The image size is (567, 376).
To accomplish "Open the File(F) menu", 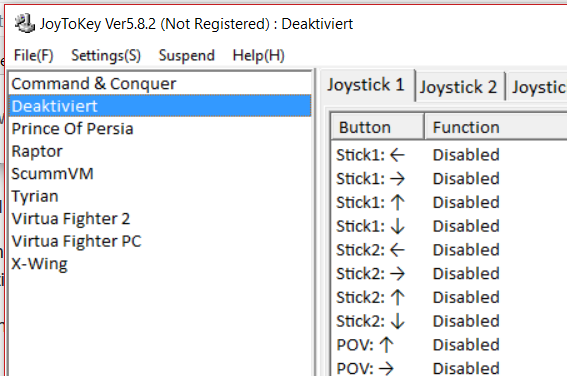I will [x=34, y=55].
